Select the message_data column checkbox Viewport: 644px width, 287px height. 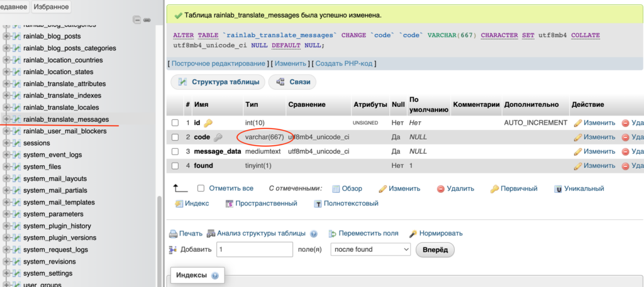tap(175, 151)
